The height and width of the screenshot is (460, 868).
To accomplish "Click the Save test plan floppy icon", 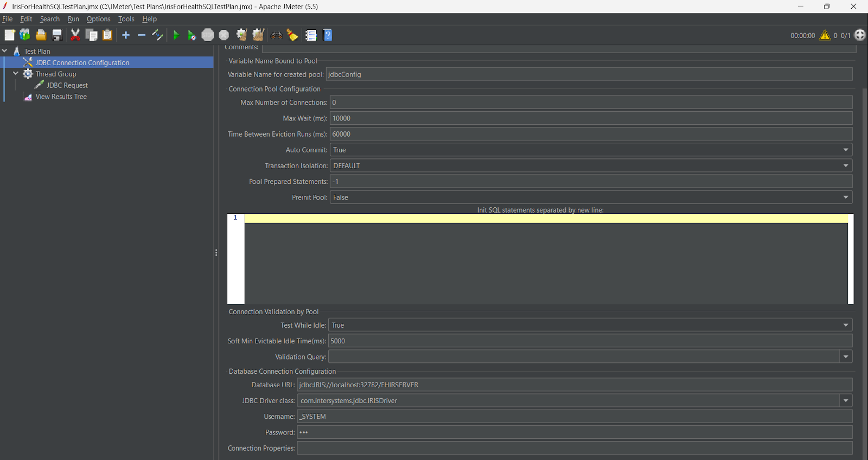I will (x=57, y=35).
